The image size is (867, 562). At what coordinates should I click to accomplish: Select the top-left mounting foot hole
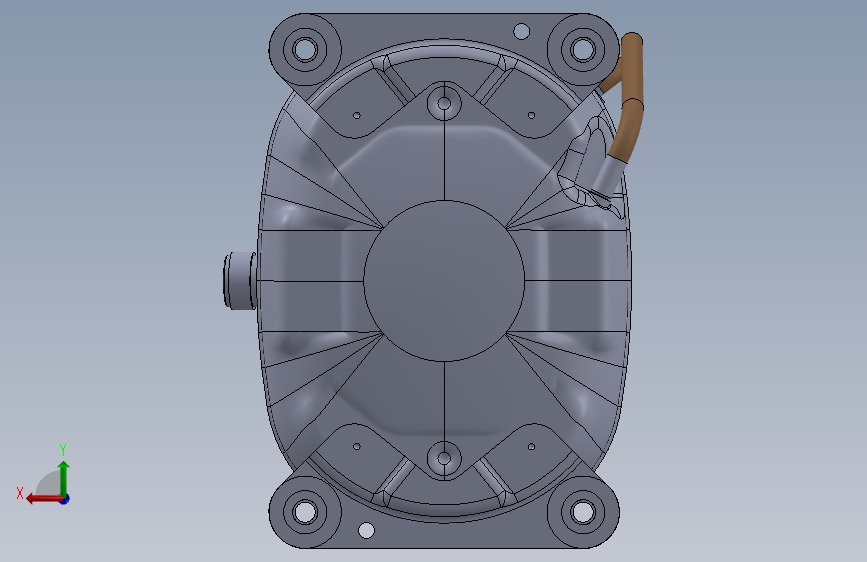pos(305,49)
